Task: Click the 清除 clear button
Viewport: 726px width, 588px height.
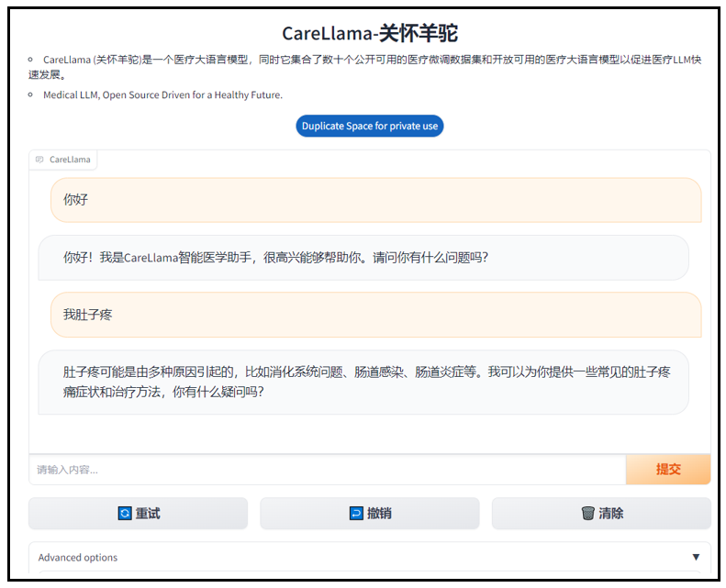Action: [601, 513]
